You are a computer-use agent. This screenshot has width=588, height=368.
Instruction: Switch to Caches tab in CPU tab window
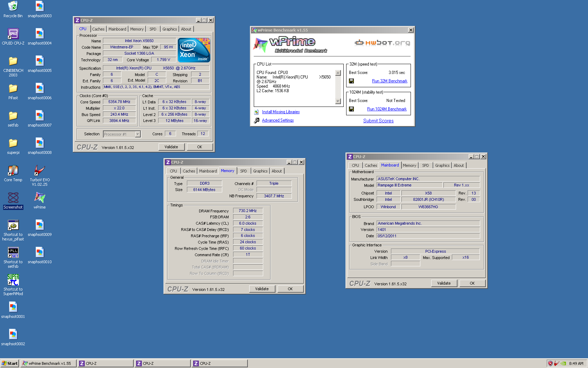click(x=98, y=29)
